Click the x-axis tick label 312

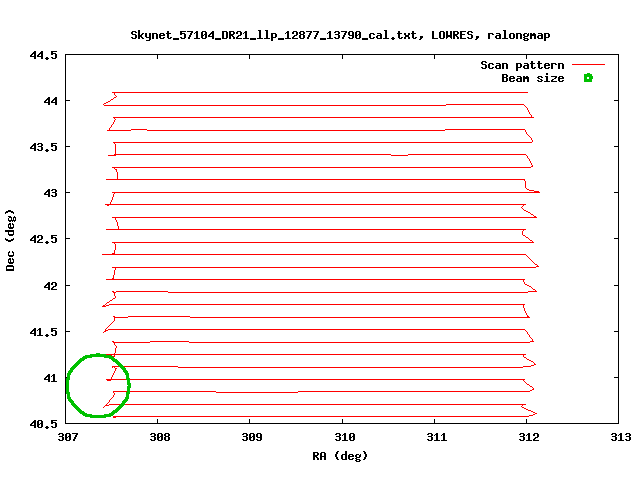pyautogui.click(x=529, y=437)
